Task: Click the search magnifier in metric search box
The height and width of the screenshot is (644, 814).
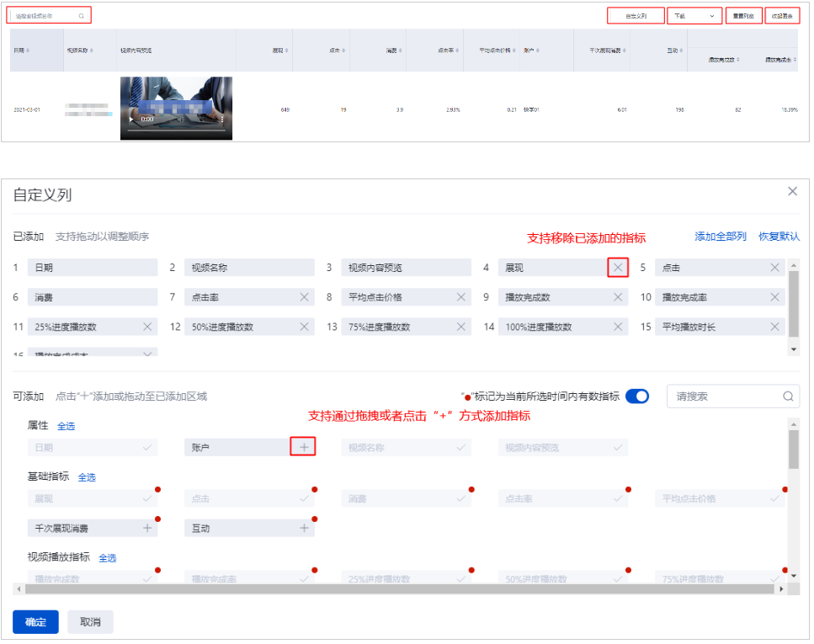Action: [787, 397]
